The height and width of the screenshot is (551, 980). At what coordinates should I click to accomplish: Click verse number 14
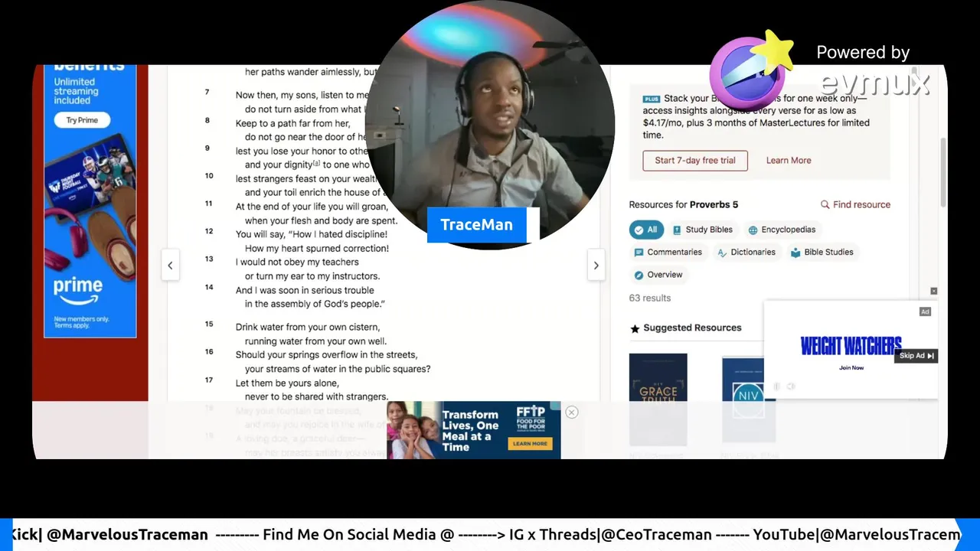209,287
